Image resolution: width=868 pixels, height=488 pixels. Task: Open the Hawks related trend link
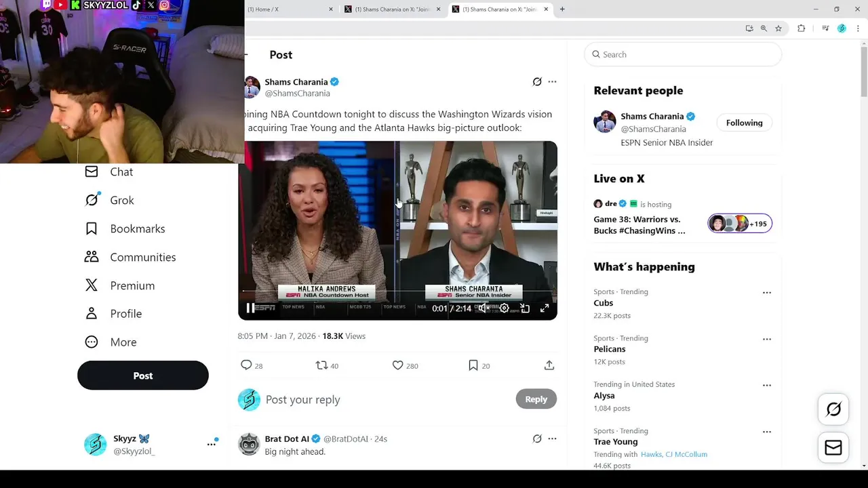point(651,454)
